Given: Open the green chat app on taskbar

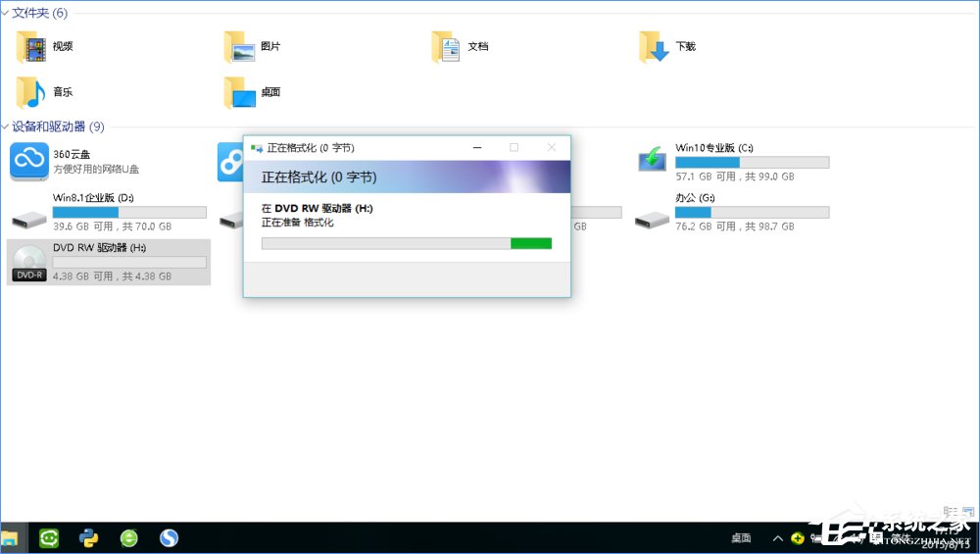Looking at the screenshot, I should [x=49, y=537].
